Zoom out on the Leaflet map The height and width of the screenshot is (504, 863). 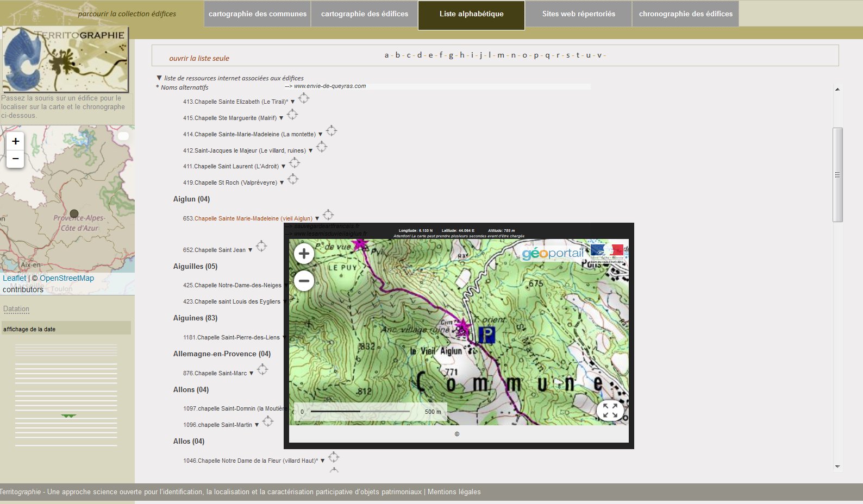pyautogui.click(x=15, y=159)
